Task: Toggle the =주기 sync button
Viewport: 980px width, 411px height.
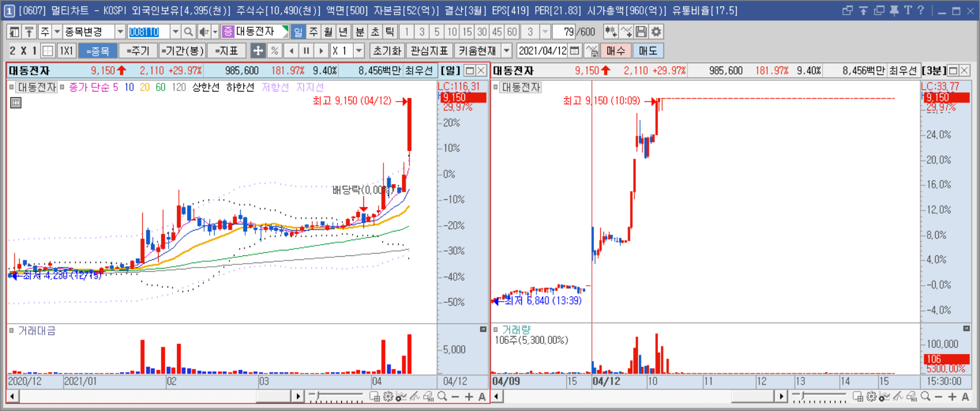Action: click(x=138, y=51)
